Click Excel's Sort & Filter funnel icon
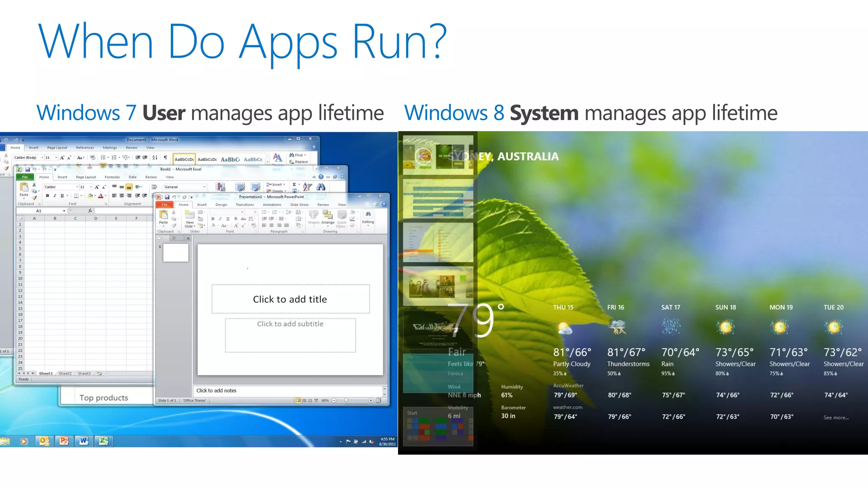The height and width of the screenshot is (488, 868). 307,187
